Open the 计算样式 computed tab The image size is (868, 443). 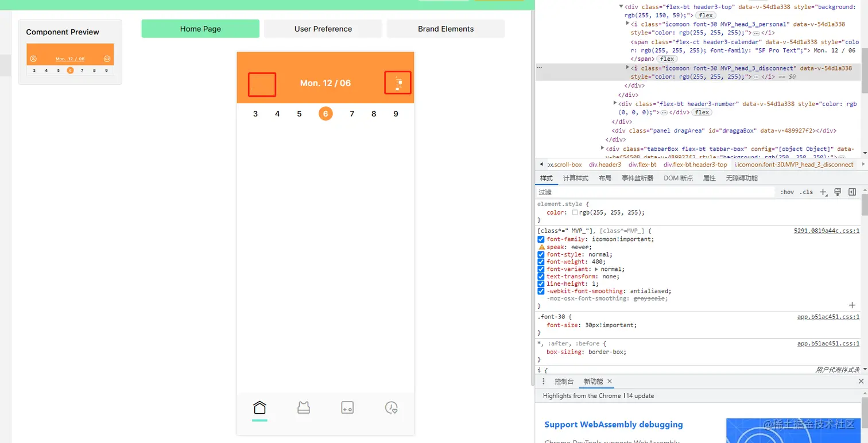pos(576,178)
